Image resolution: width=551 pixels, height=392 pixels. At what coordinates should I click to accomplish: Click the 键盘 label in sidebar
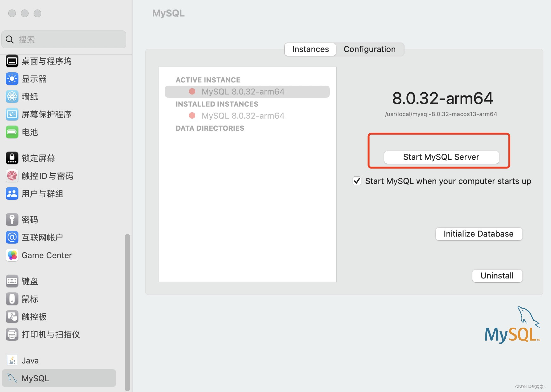(x=30, y=281)
